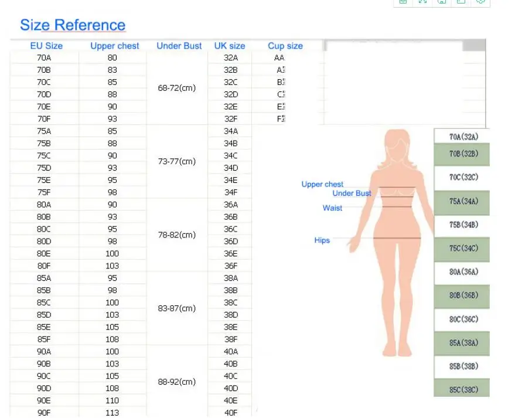Select the 83-87(cm) under bust range
This screenshot has width=532, height=418.
click(x=177, y=308)
